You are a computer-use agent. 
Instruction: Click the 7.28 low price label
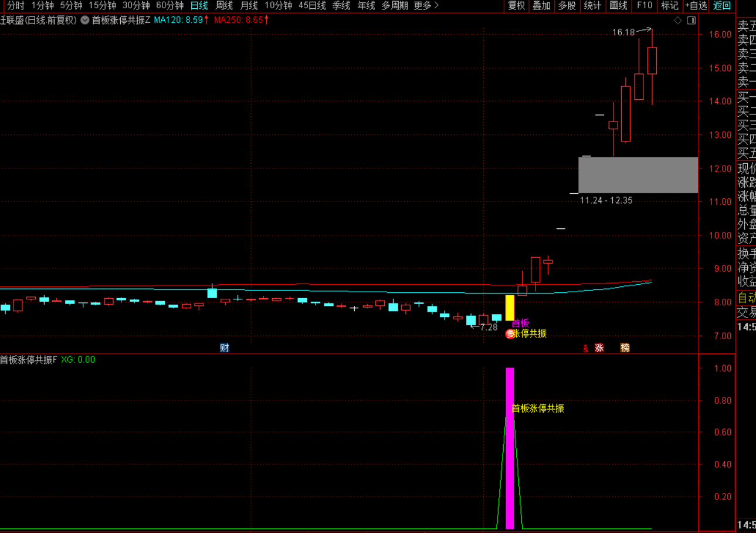click(x=489, y=327)
